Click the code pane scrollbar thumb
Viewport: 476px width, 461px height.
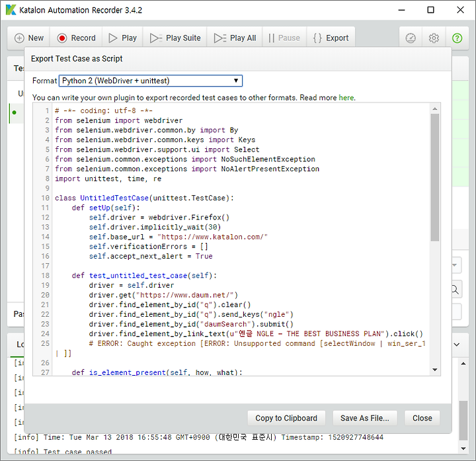coord(435,177)
